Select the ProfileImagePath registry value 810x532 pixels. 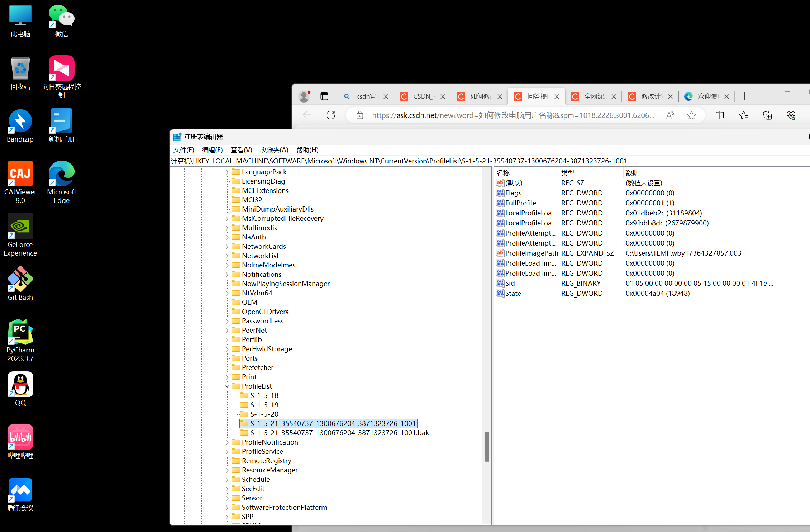tap(532, 253)
